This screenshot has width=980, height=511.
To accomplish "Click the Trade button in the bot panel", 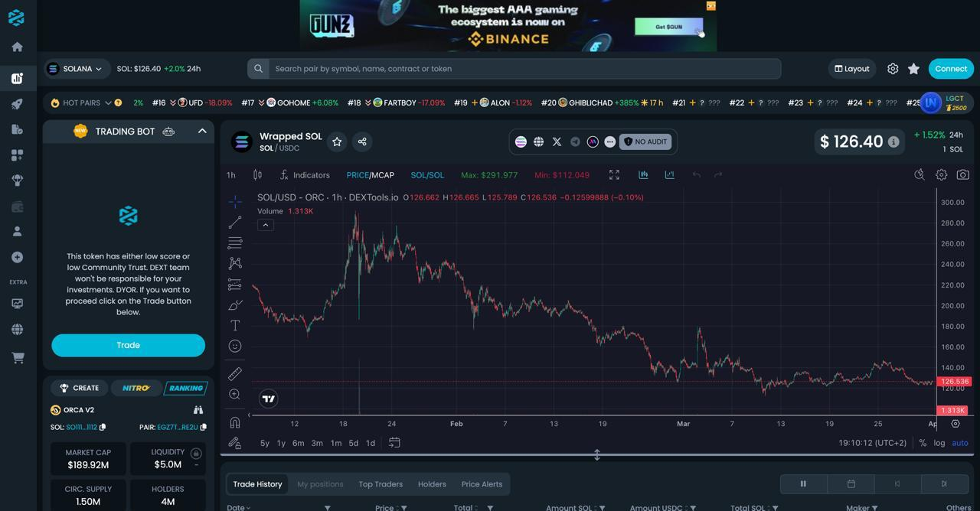I will (128, 345).
